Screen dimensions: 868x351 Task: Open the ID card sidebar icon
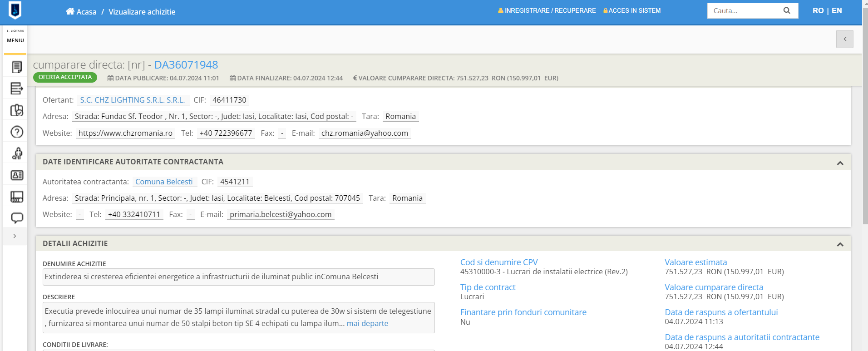[x=17, y=175]
